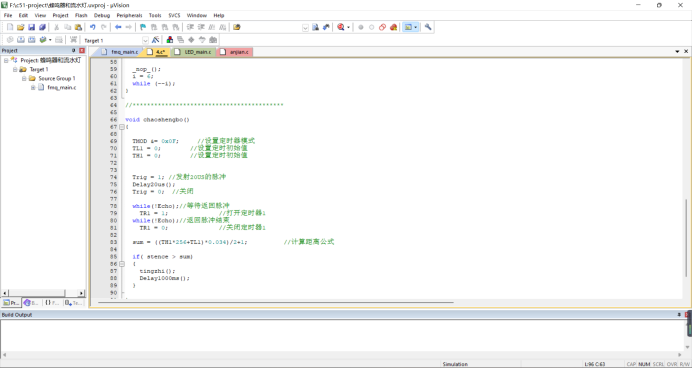Screen dimensions: 693x369
Task: Open the debug session dropdown arrow
Action: pos(348,27)
